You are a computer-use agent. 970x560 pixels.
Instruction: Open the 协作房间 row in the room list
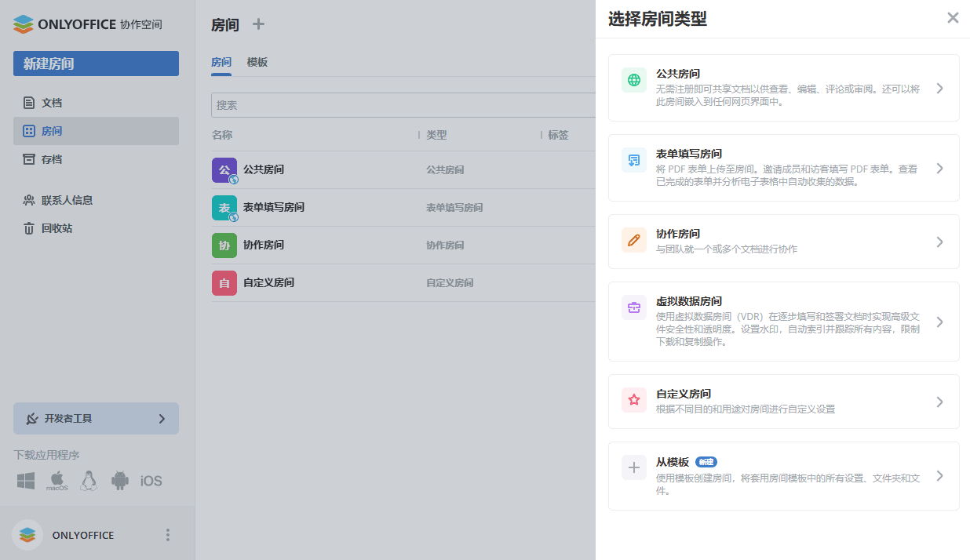[403, 245]
